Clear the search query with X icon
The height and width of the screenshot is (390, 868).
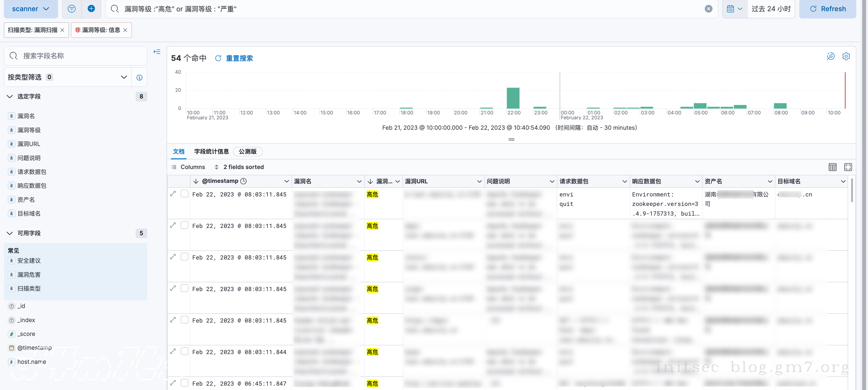click(x=708, y=9)
